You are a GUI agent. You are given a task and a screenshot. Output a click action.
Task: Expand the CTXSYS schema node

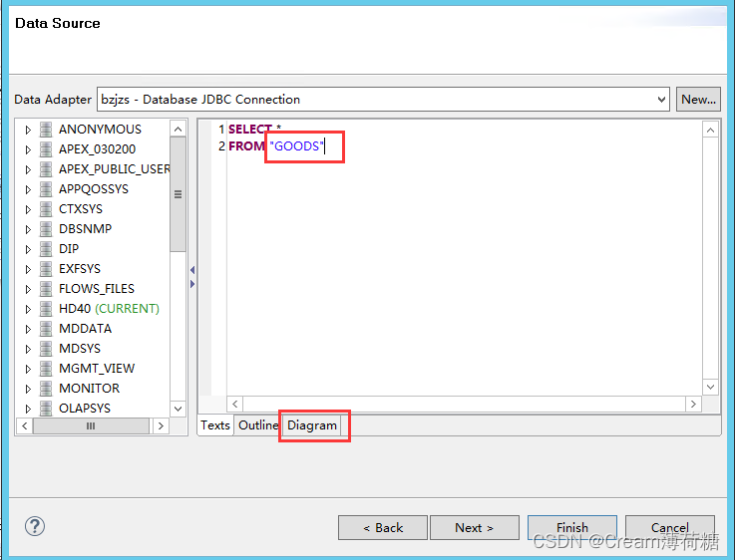click(x=28, y=209)
